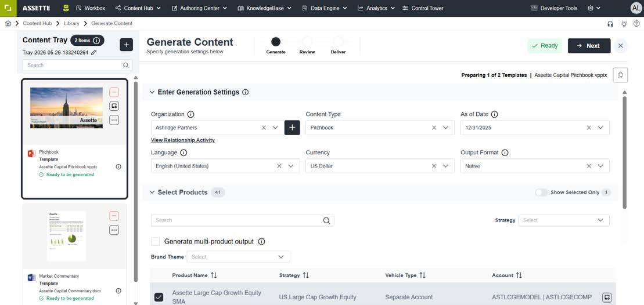Open more options on Market Commentary card
Image resolution: width=644 pixels, height=305 pixels.
114,230
